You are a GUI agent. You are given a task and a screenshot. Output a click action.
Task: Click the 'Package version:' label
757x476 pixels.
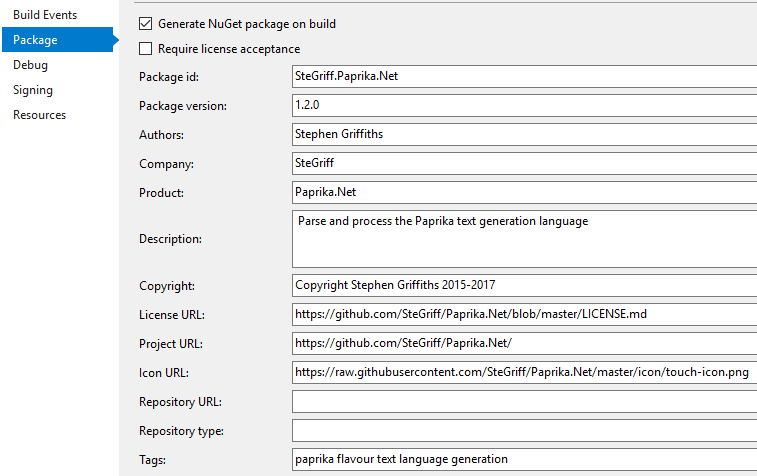point(183,106)
